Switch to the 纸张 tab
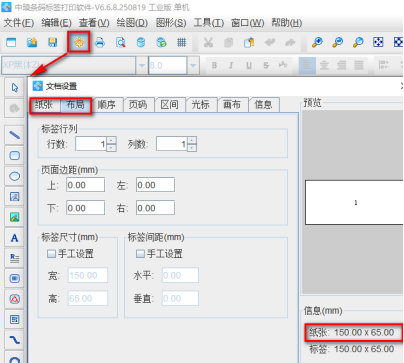This screenshot has width=404, height=363. (44, 105)
